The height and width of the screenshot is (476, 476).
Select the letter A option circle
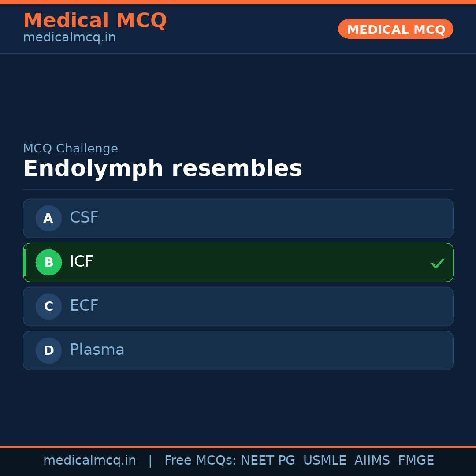click(48, 218)
